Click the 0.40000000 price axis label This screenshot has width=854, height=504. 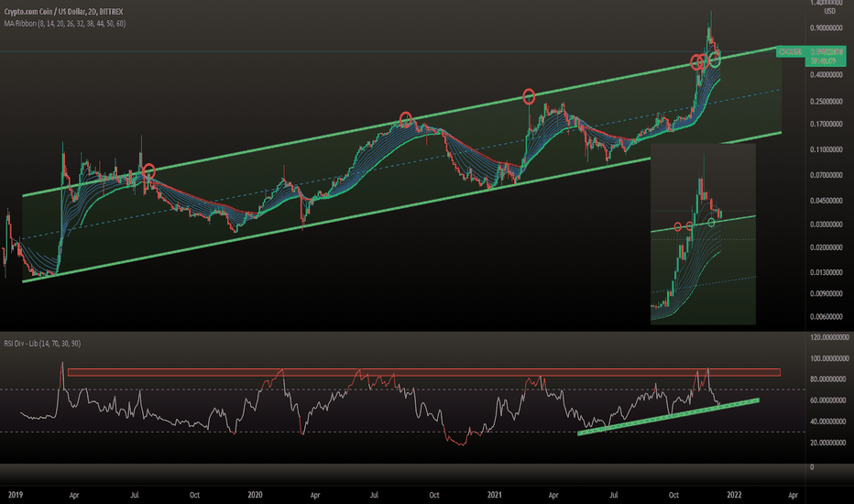(827, 74)
